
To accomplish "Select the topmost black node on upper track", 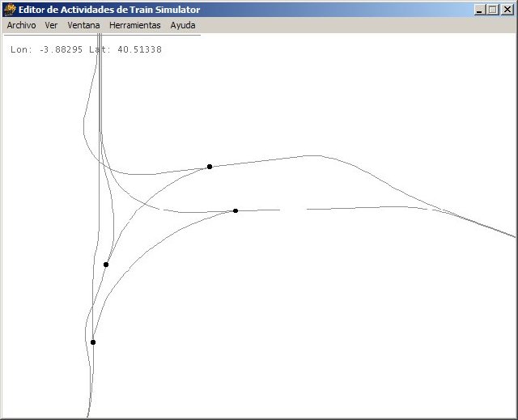I will coord(210,167).
